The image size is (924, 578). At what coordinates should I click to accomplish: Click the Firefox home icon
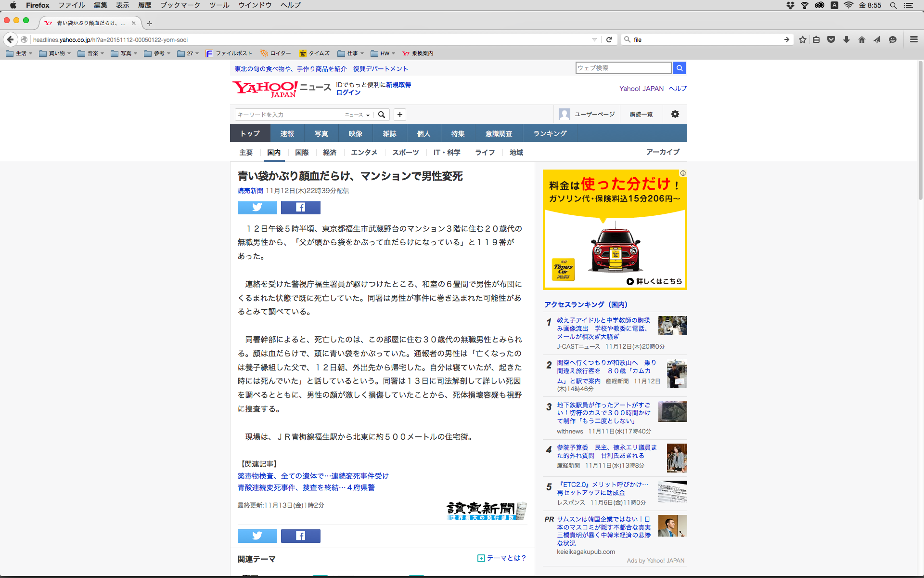(x=861, y=39)
